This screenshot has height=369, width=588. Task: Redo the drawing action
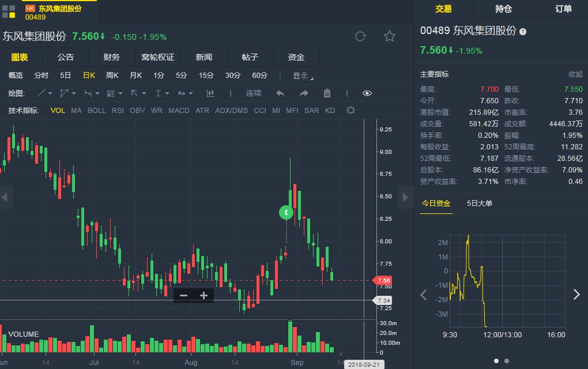[x=303, y=93]
